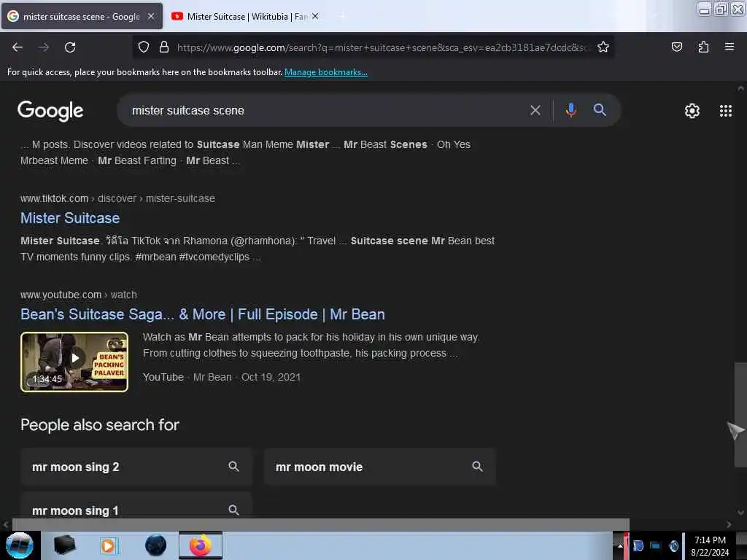Image resolution: width=747 pixels, height=560 pixels.
Task: Click the URL address bar
Action: [384, 47]
